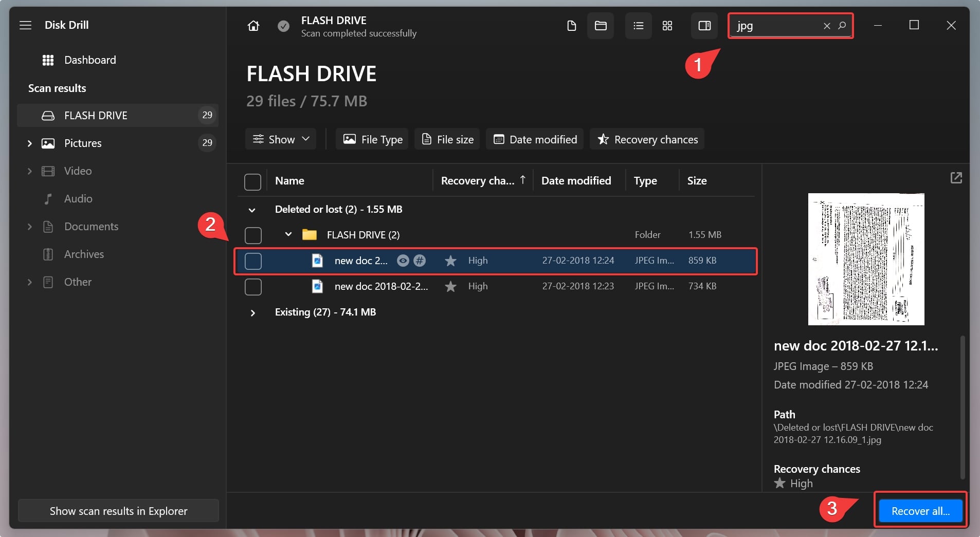Open the hamburger menu next to Disk Drill

[x=26, y=25]
